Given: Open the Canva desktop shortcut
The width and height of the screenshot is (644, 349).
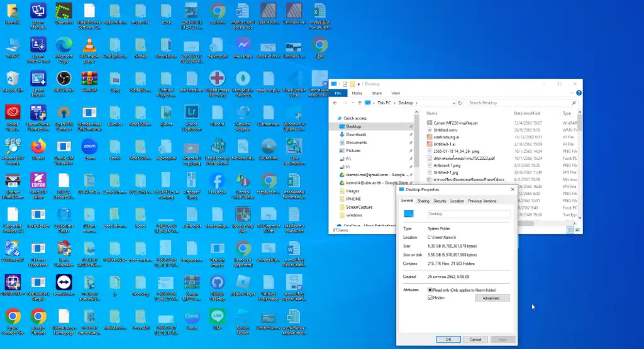Looking at the screenshot, I should 192,319.
